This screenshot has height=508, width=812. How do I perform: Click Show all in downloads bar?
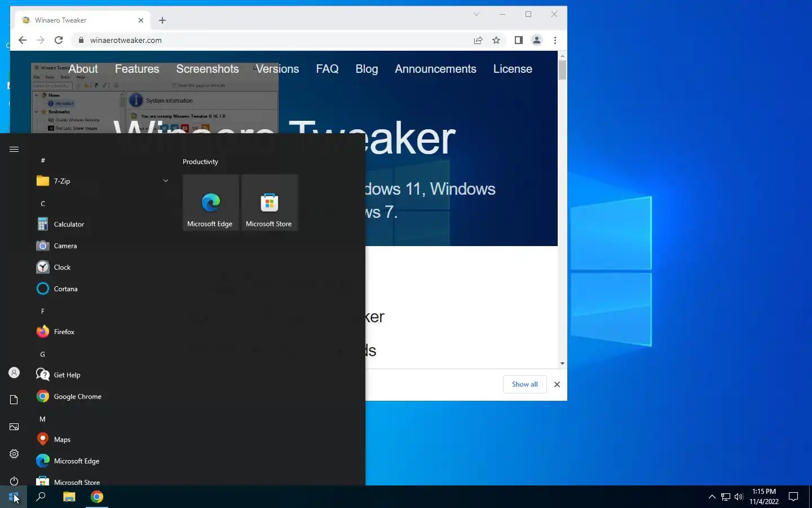click(x=524, y=384)
